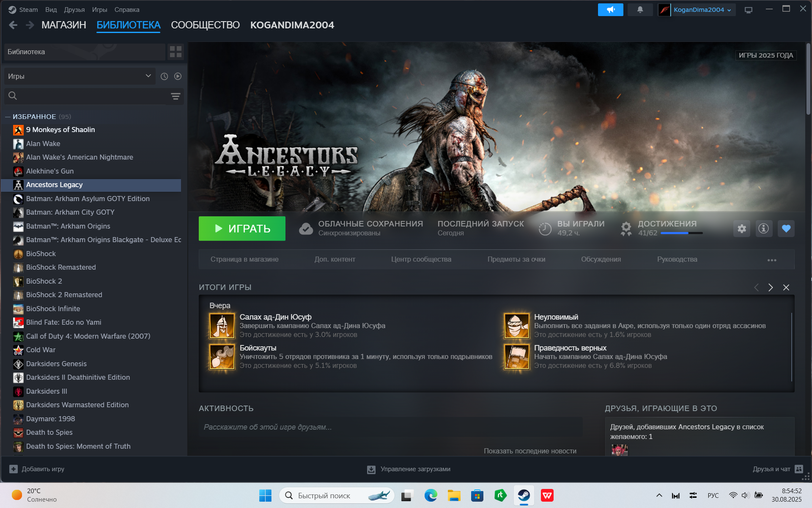812x508 pixels.
Task: Open game settings gear for Ancestors Legacy
Action: 742,229
